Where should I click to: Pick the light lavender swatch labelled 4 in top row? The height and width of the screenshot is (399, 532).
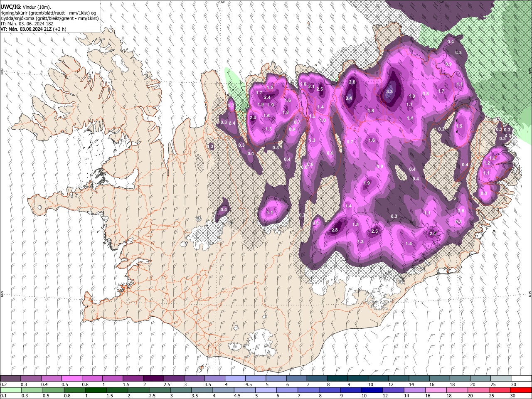tap(235, 379)
